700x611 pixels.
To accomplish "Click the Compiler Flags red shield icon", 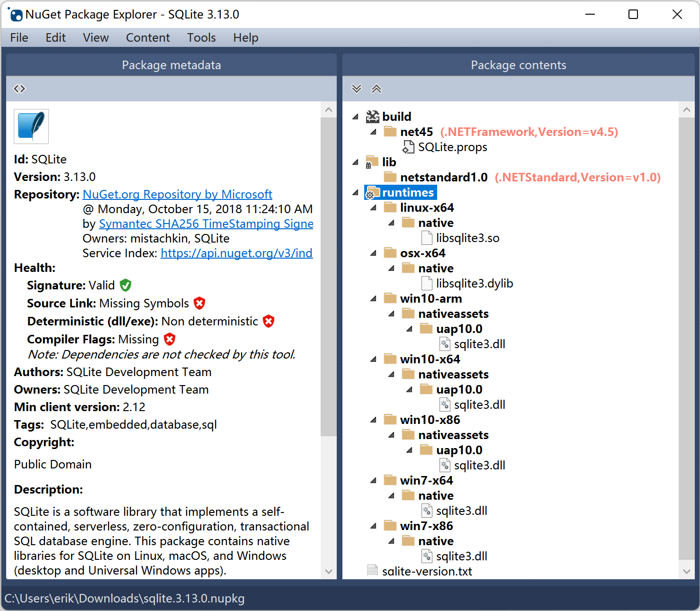I will click(170, 339).
